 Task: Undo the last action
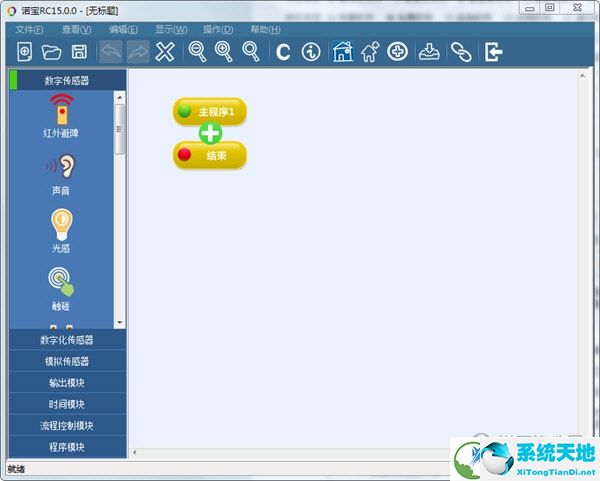111,52
